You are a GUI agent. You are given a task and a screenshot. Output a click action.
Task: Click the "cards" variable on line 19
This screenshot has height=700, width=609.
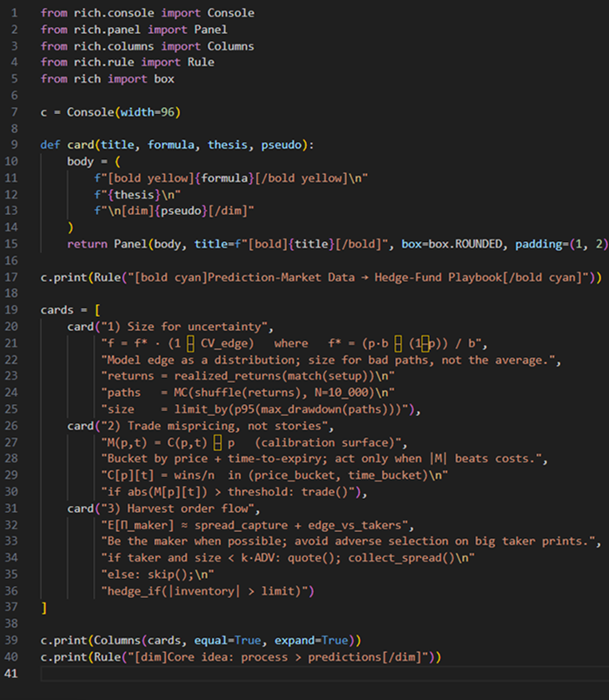[57, 310]
